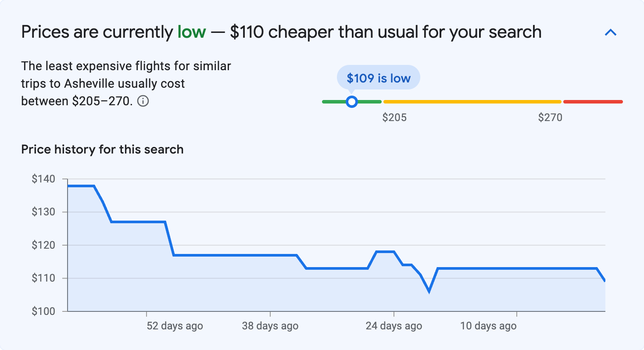Click the $205–270 price range text
This screenshot has width=644, height=350.
click(101, 101)
